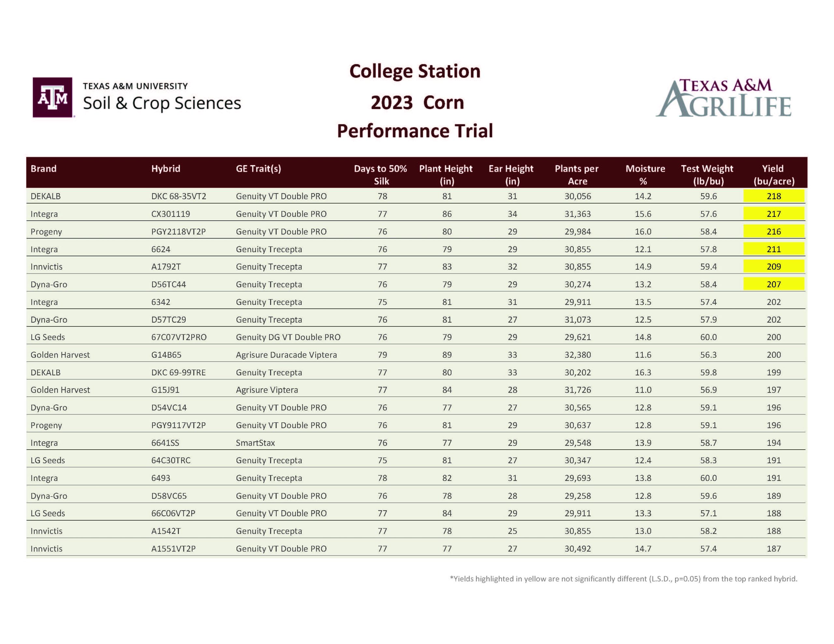Click the yield footnote about yellow highlights

pyautogui.click(x=623, y=579)
